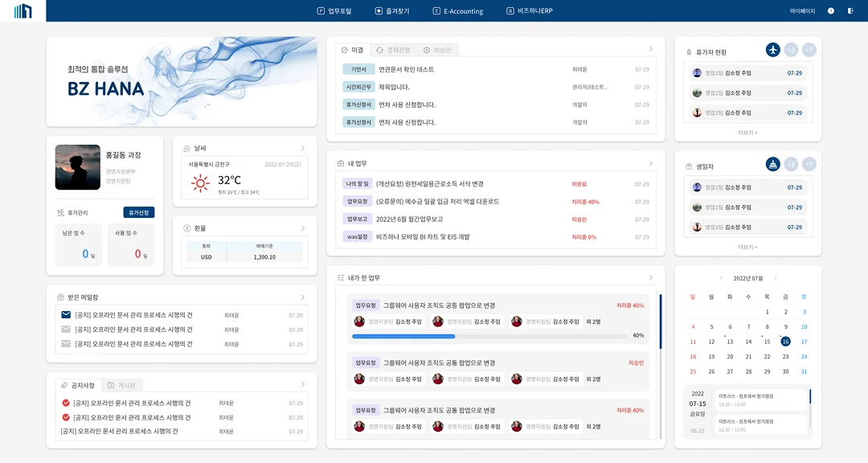This screenshot has width=868, height=463.
Task: Click 더보기 + under 휴가자 현황 list
Action: coord(748,133)
